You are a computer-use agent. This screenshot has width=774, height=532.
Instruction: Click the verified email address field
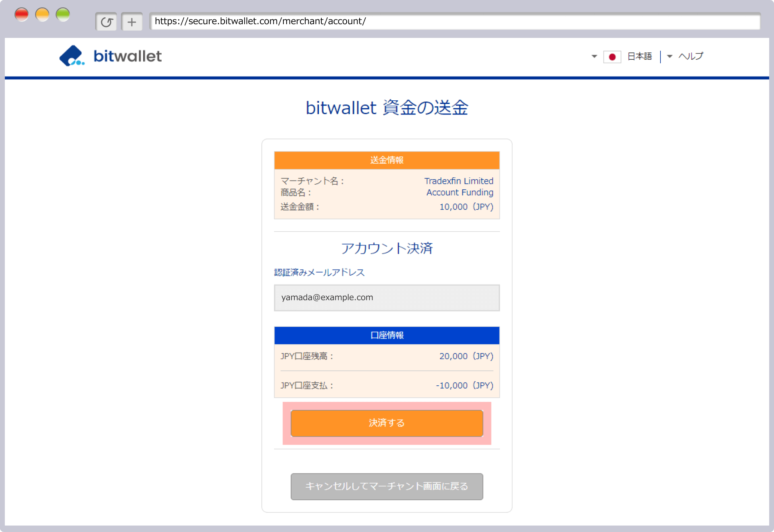pyautogui.click(x=387, y=298)
